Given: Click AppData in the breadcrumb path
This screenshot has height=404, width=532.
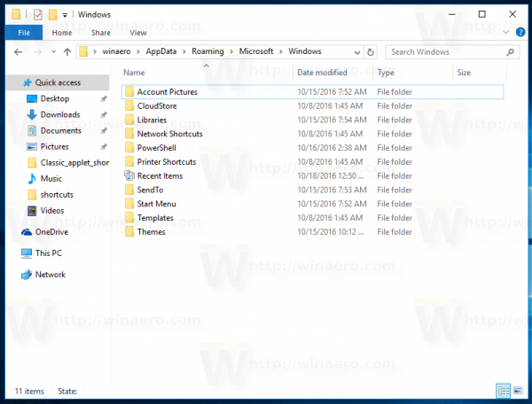Looking at the screenshot, I should (x=161, y=51).
